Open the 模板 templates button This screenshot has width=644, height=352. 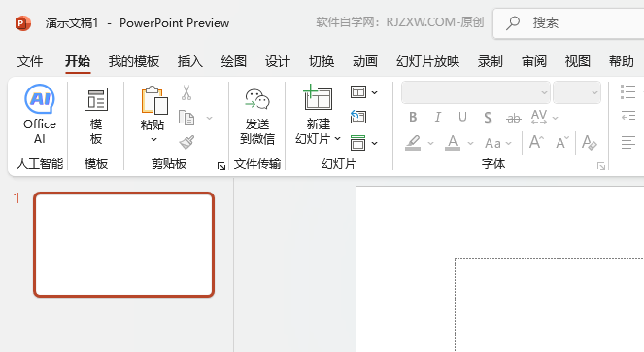[x=96, y=116]
